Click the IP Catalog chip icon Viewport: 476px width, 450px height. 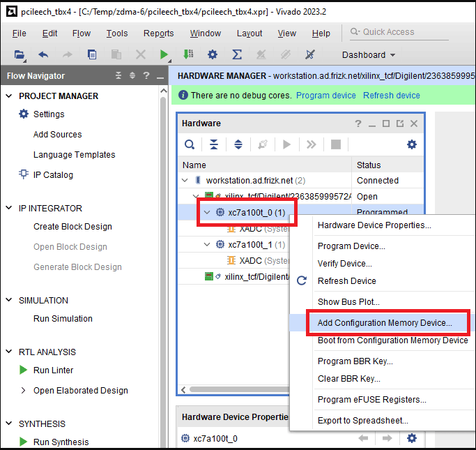(24, 174)
